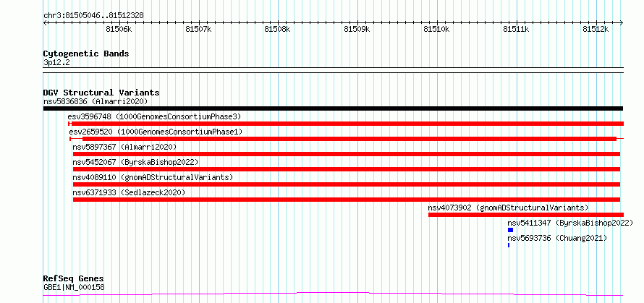
Task: Open variant label nsv5897367 (Almarri2020)
Action: pyautogui.click(x=125, y=147)
